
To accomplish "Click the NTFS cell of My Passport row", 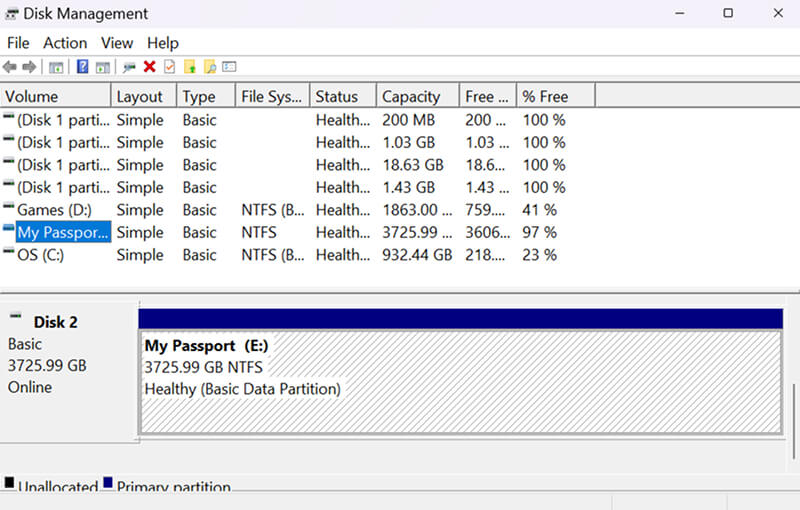I will 259,233.
